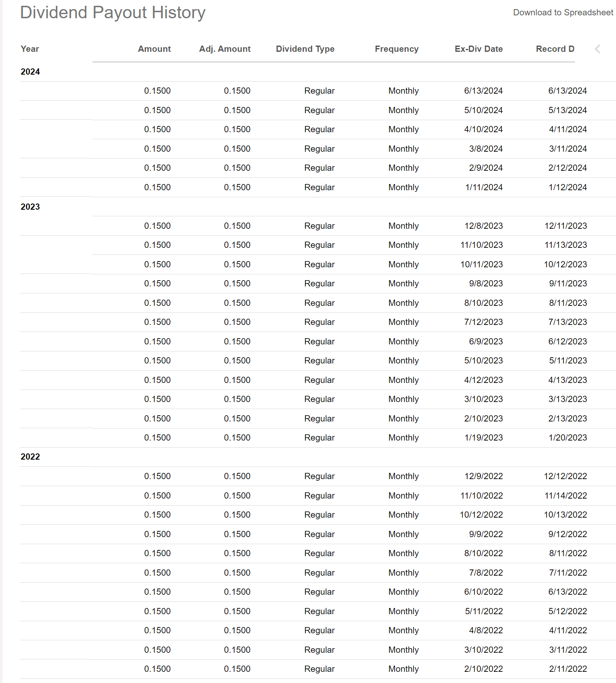This screenshot has width=616, height=683.
Task: Sort the table by Frequency
Action: 396,48
